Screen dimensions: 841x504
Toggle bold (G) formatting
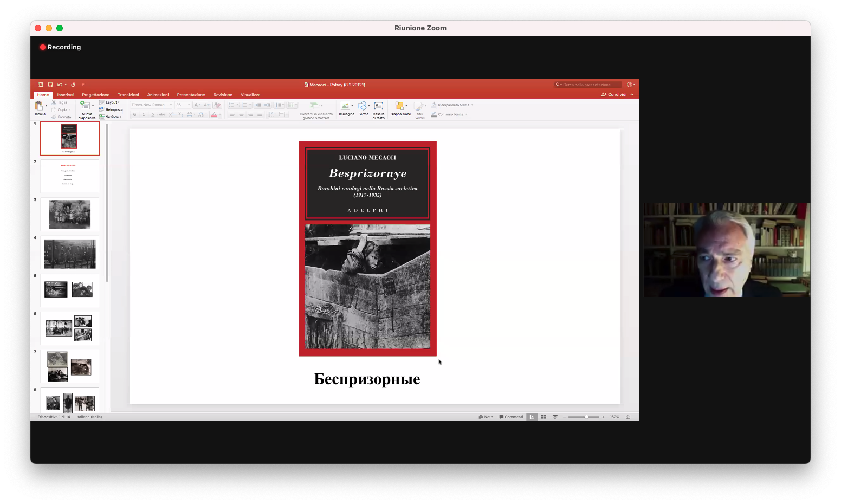click(x=135, y=114)
